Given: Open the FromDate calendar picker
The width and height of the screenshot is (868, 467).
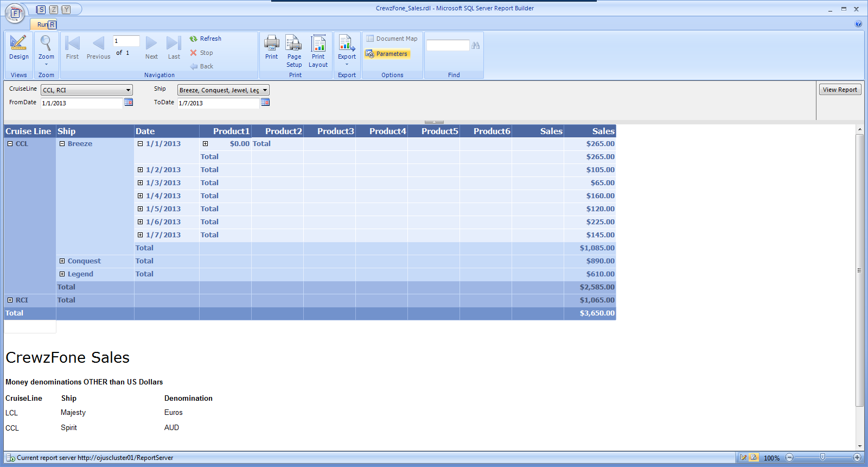Looking at the screenshot, I should tap(129, 102).
